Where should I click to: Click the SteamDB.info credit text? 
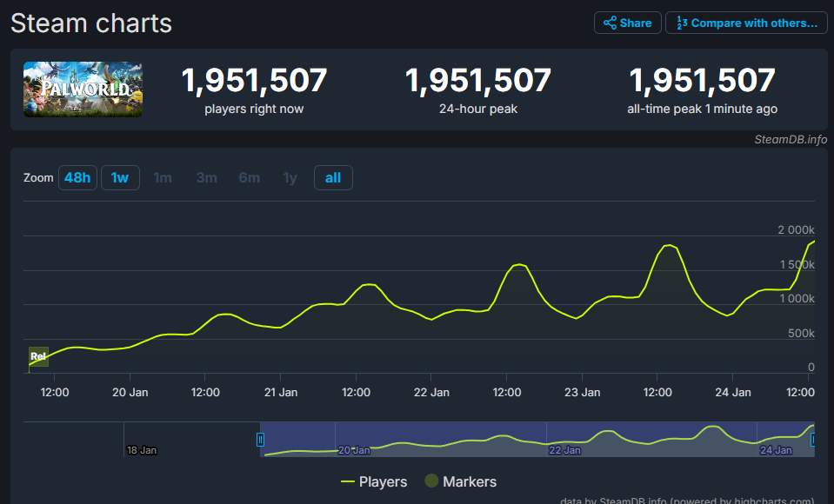(791, 139)
